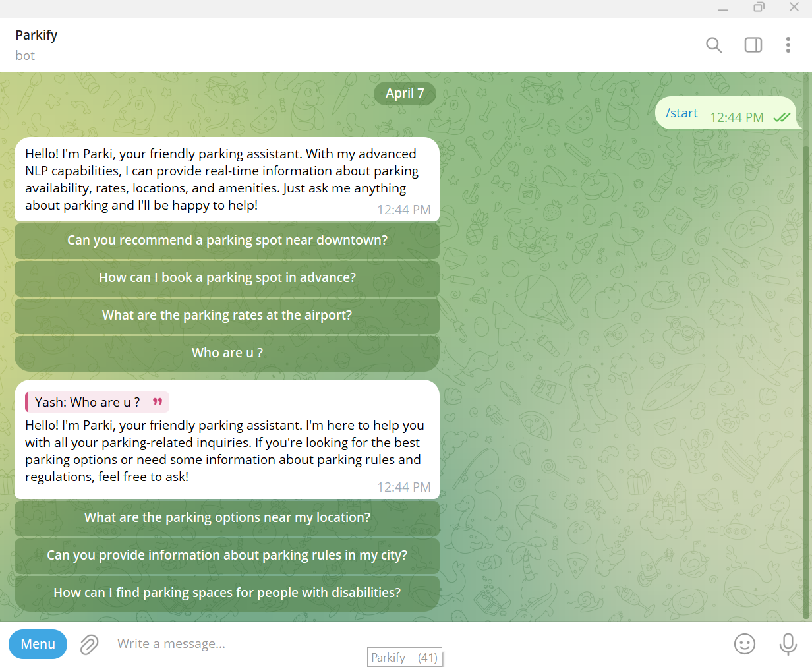Open the three-dot more options menu

tap(788, 45)
